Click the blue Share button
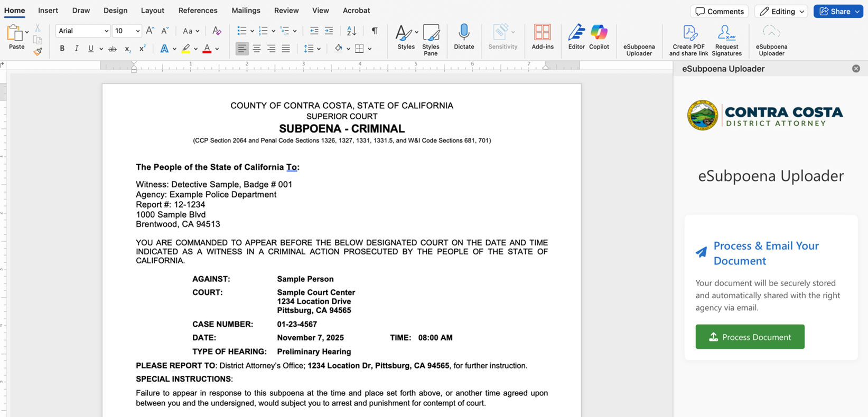The image size is (868, 417). pyautogui.click(x=838, y=11)
